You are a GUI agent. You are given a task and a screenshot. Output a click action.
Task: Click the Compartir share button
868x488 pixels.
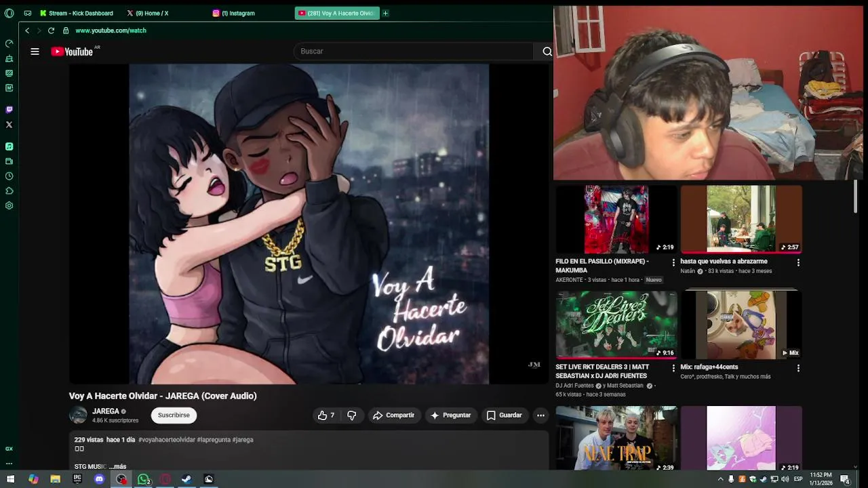[394, 415]
